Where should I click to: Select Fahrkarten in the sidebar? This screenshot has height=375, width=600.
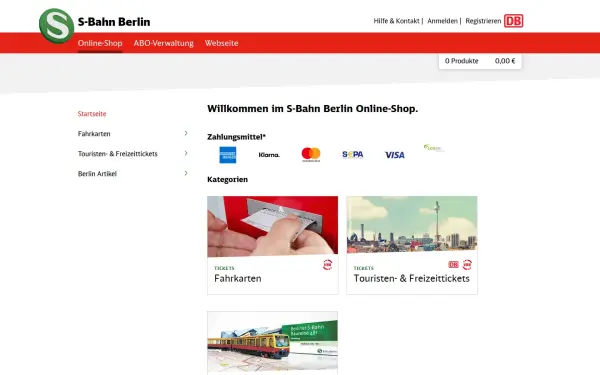94,134
